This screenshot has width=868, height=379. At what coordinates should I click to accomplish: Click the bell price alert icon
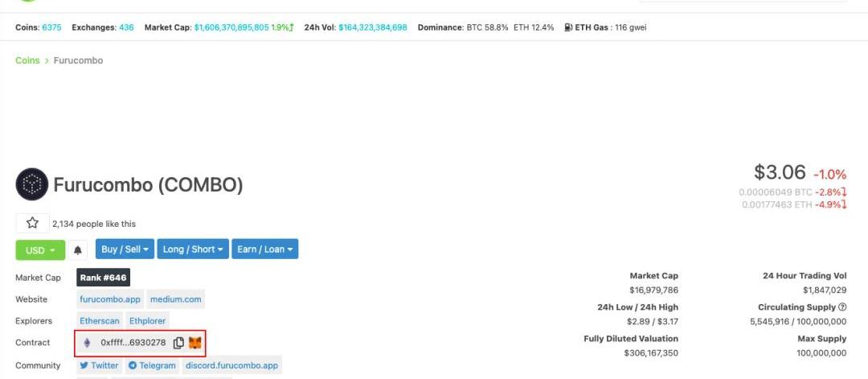click(x=78, y=249)
